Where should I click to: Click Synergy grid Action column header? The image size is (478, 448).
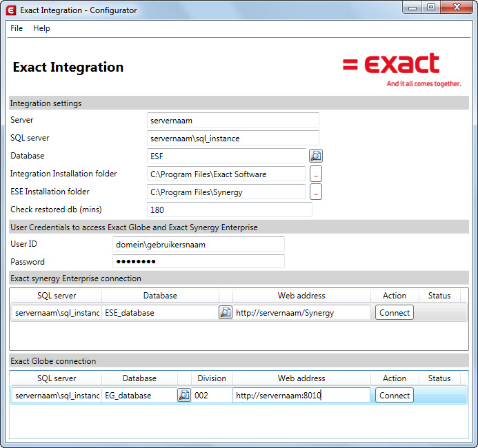395,296
